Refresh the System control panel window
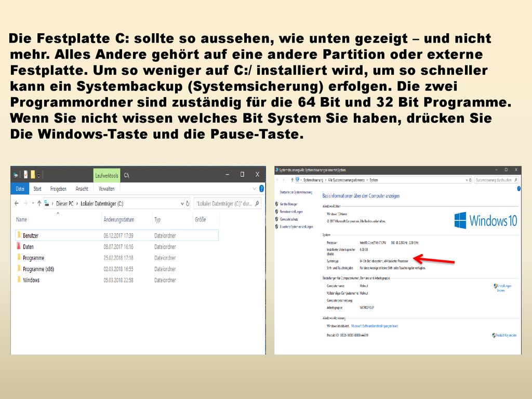Viewport: 532px width, 399px height. coord(470,180)
